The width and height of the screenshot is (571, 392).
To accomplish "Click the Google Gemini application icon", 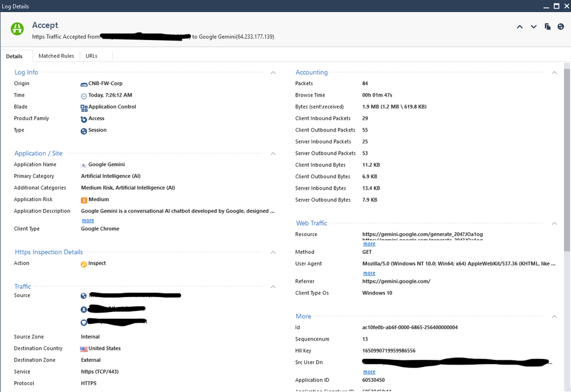I will click(x=83, y=165).
